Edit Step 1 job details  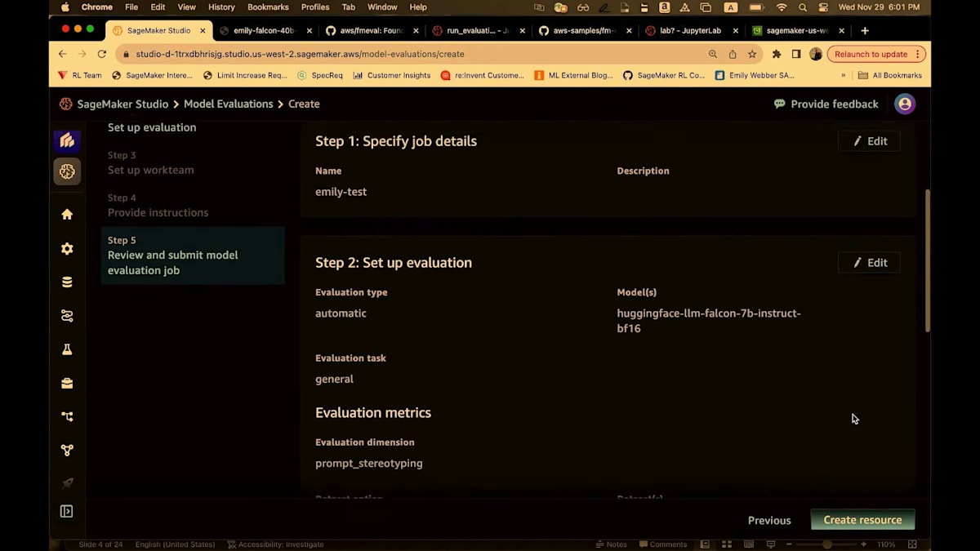(x=869, y=141)
